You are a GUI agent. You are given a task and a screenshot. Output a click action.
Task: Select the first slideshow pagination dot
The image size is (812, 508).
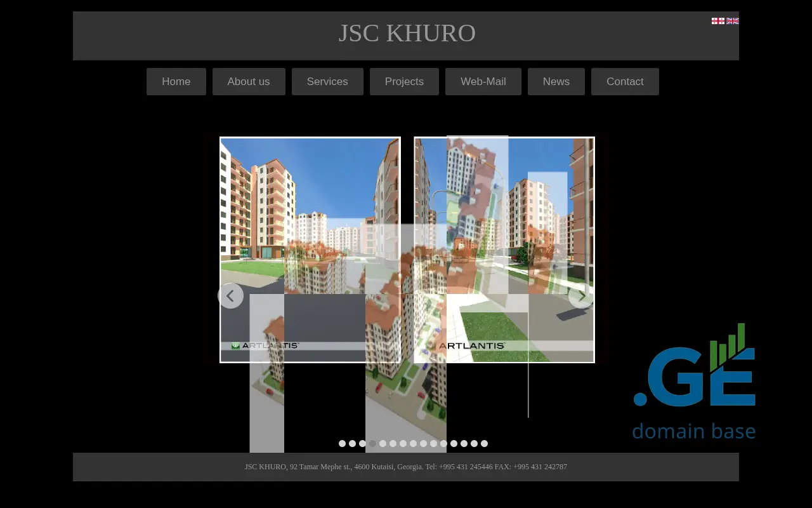click(x=343, y=444)
